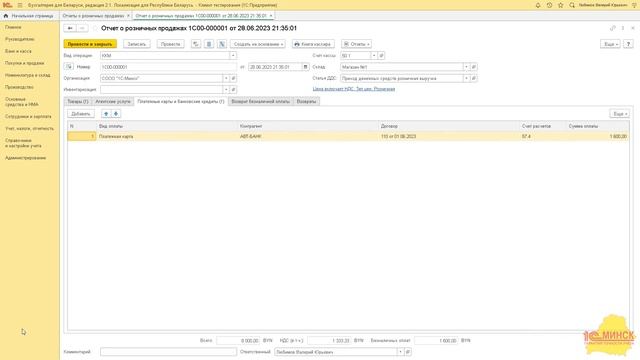Open the Отчеты dropdown button

click(x=356, y=44)
